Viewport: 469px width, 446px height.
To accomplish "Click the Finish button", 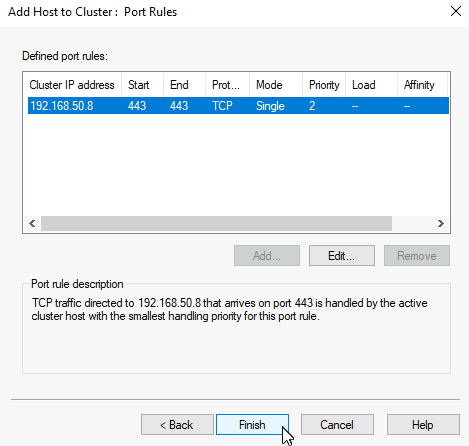I will (x=252, y=425).
